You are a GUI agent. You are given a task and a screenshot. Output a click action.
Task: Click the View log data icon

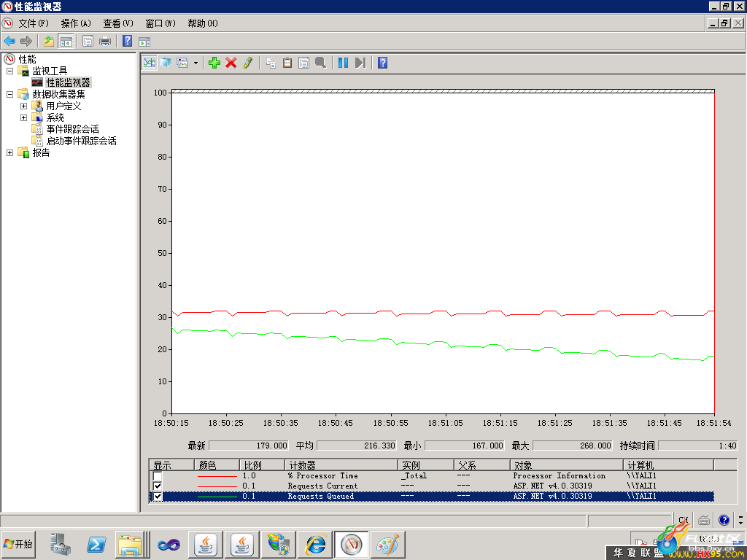coord(166,63)
